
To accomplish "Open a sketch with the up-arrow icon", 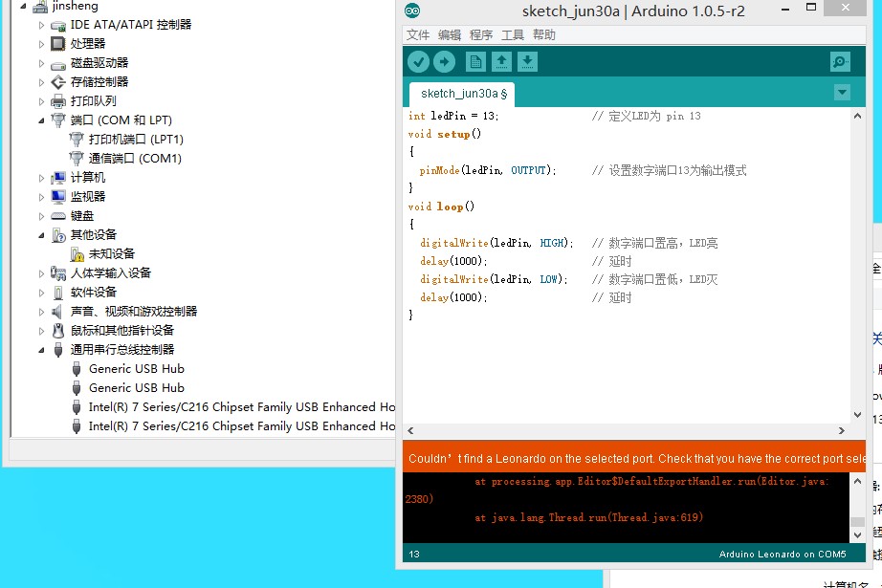I will coord(501,62).
